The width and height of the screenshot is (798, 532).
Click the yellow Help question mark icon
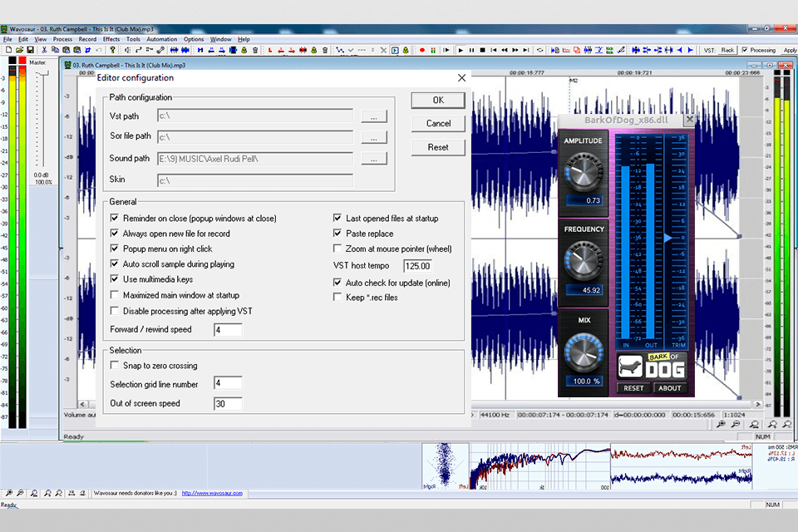click(x=112, y=50)
